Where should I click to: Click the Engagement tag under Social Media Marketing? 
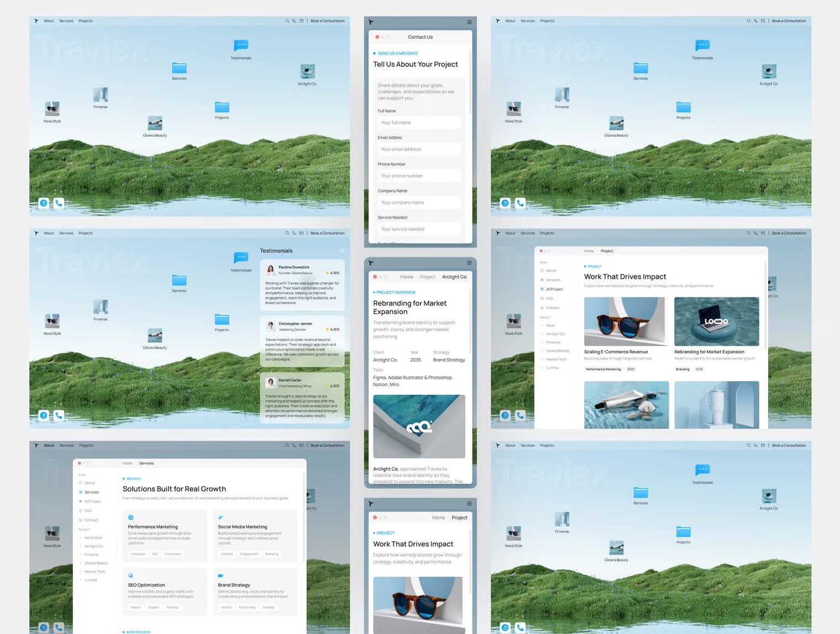pyautogui.click(x=249, y=554)
